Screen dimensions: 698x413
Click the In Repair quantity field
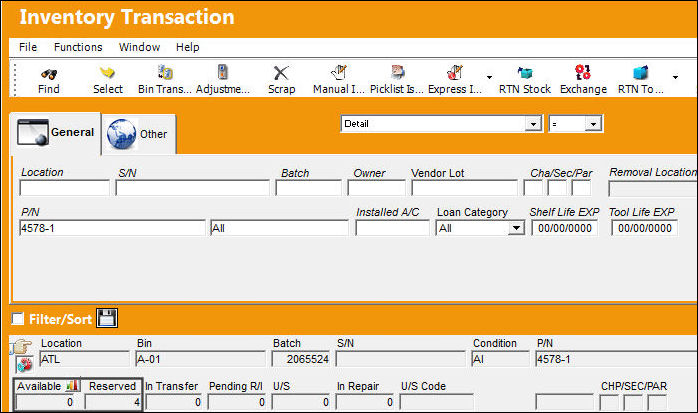(365, 402)
